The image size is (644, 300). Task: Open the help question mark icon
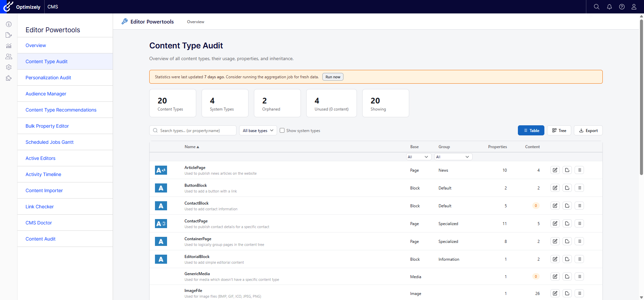click(622, 7)
